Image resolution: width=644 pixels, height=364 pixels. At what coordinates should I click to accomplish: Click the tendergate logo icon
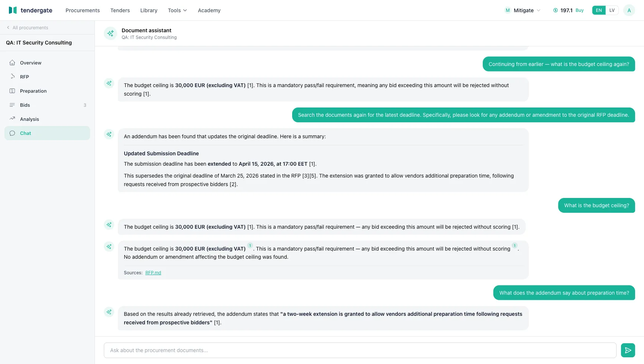[x=13, y=10]
